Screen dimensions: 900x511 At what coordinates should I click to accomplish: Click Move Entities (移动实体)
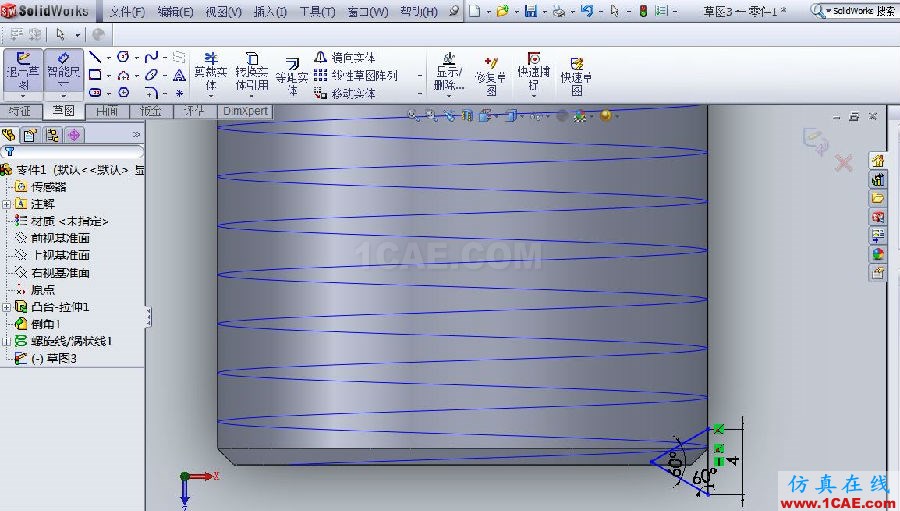coord(345,93)
